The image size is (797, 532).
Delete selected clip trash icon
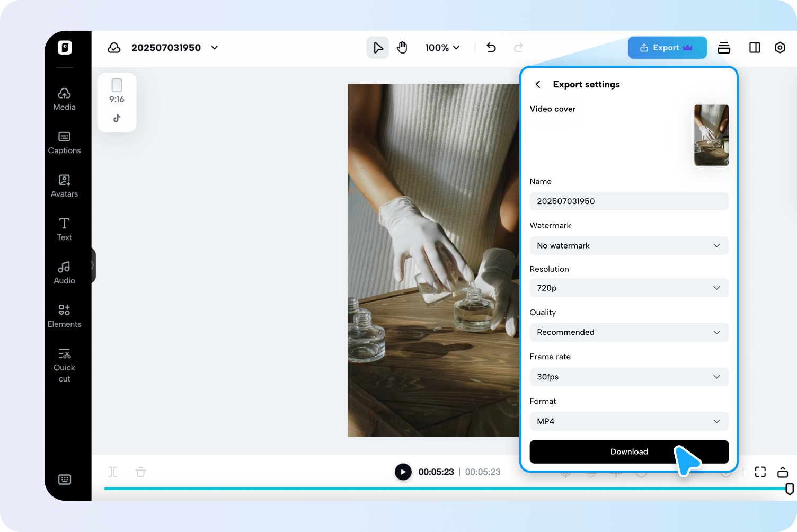[x=140, y=472]
